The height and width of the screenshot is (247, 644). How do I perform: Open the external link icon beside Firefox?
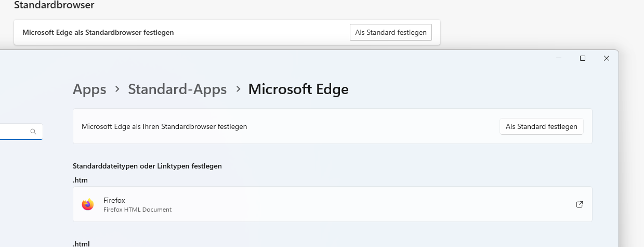click(x=580, y=204)
